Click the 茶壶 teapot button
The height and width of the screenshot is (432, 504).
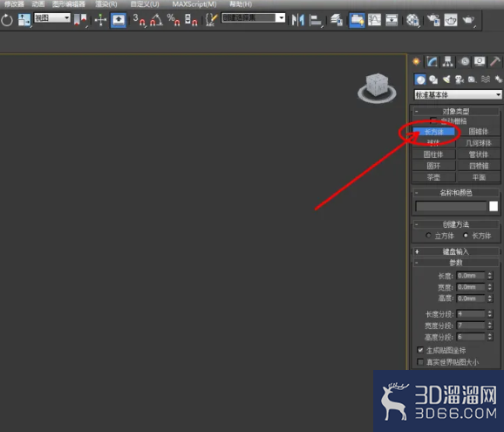pyautogui.click(x=434, y=177)
